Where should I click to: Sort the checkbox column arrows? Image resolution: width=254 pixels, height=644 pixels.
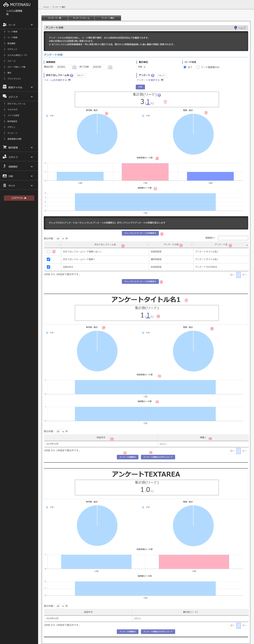tap(60, 245)
